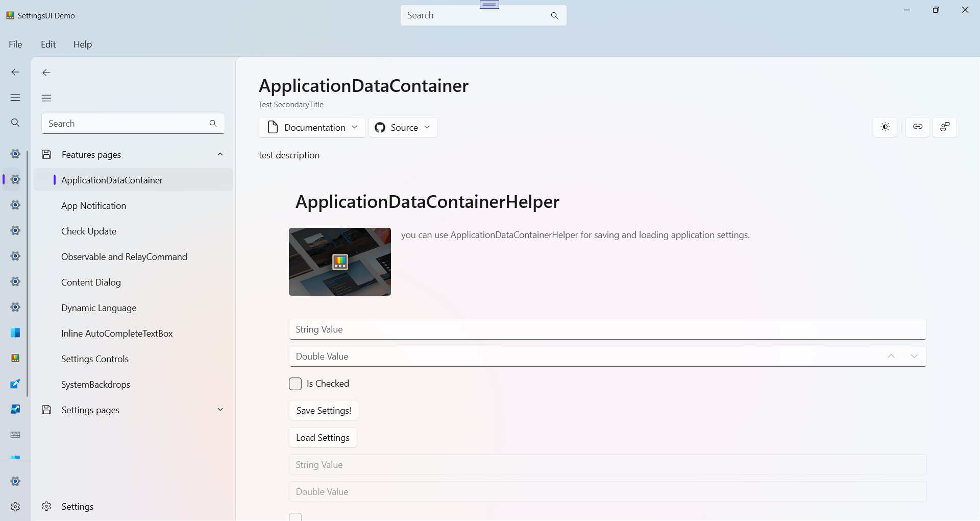Screen dimensions: 980x521
Task: Click the magnifier icon in the compact sidebar strip
Action: point(15,123)
